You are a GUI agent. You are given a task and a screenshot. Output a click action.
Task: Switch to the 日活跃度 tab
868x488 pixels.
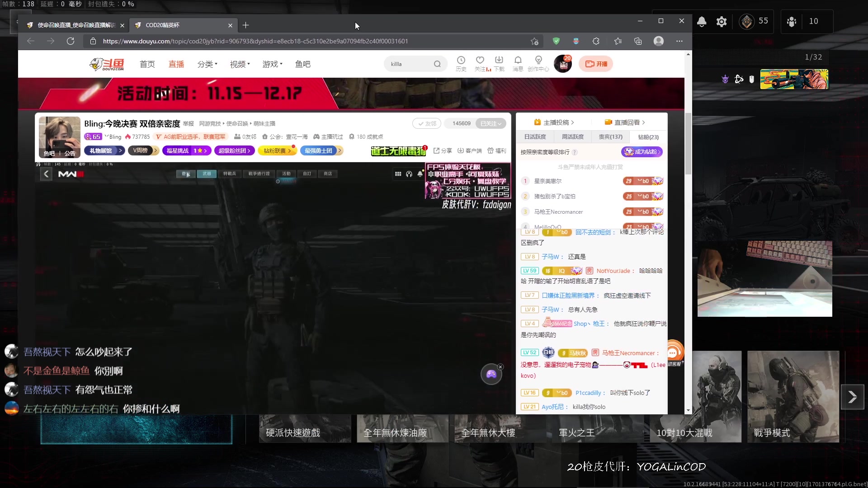click(x=535, y=137)
